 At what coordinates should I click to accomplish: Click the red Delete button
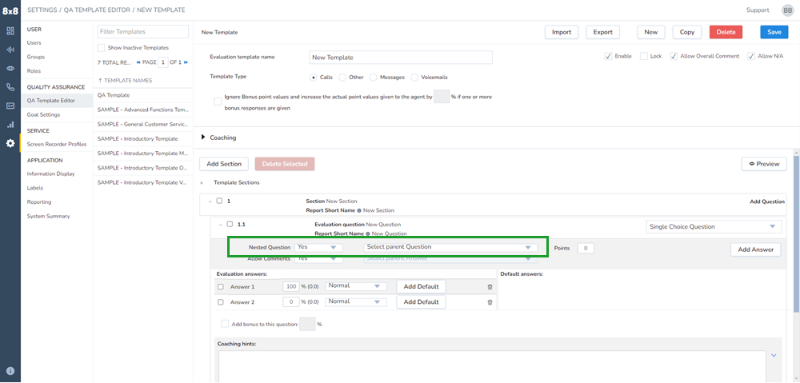coord(726,32)
